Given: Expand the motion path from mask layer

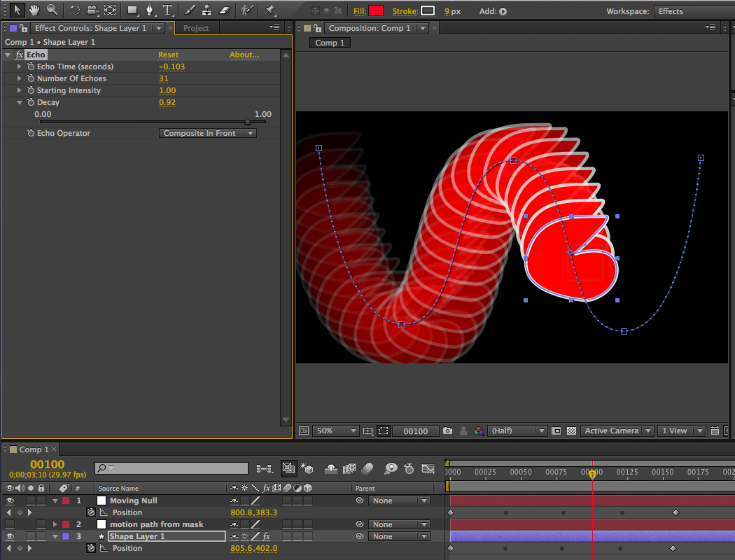Looking at the screenshot, I should pos(55,524).
